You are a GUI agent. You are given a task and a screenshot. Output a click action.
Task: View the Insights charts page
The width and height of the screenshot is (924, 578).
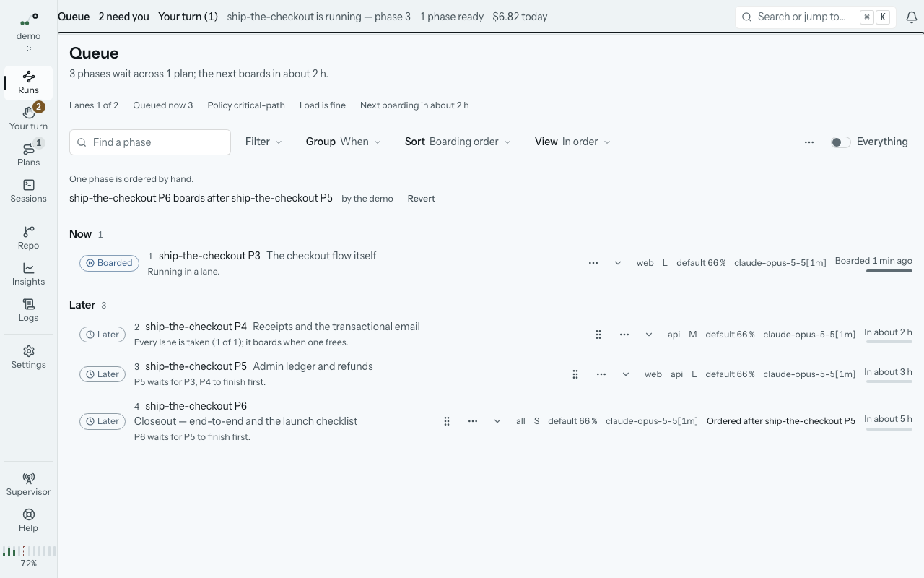28,274
